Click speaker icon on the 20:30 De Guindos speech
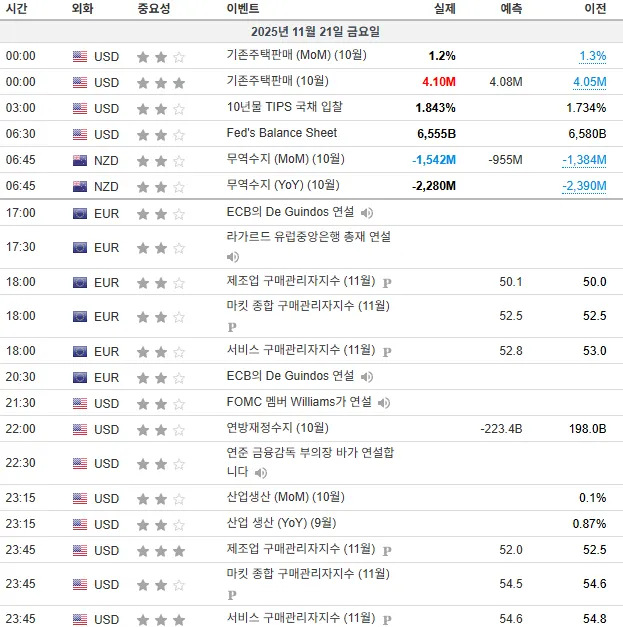The width and height of the screenshot is (623, 627). [367, 377]
